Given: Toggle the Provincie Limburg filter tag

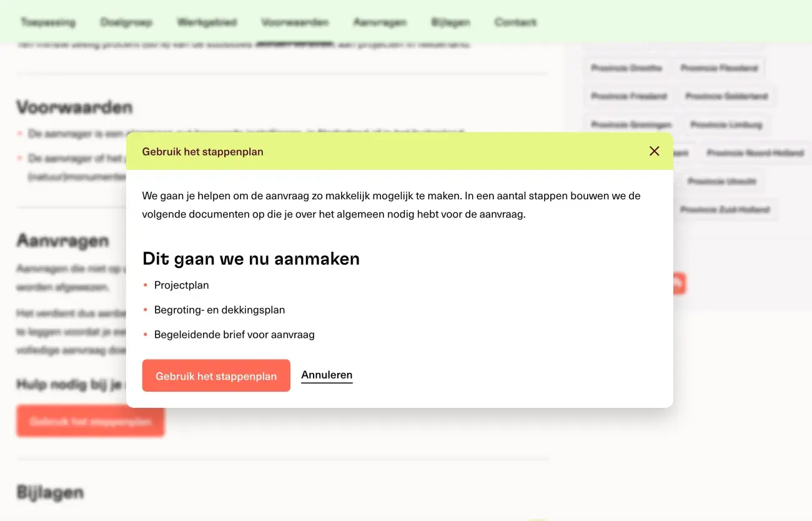Looking at the screenshot, I should coord(726,124).
